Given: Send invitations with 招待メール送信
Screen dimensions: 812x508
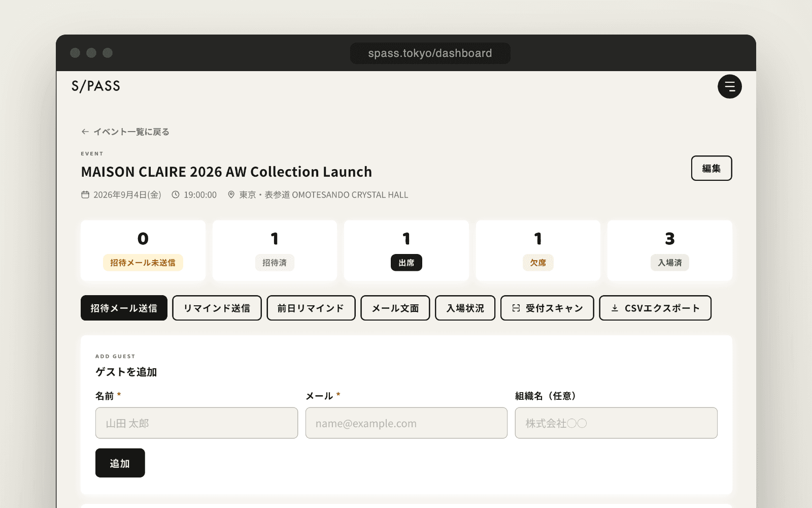Looking at the screenshot, I should 124,308.
